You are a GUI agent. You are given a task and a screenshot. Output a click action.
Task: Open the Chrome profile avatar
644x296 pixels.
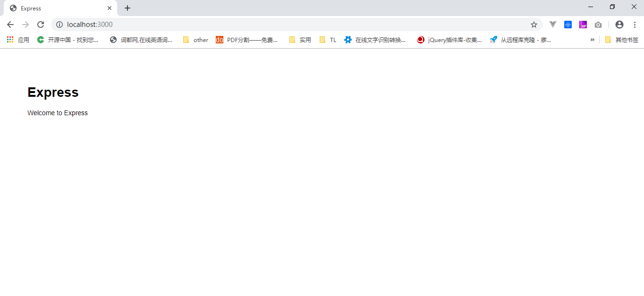pos(619,24)
